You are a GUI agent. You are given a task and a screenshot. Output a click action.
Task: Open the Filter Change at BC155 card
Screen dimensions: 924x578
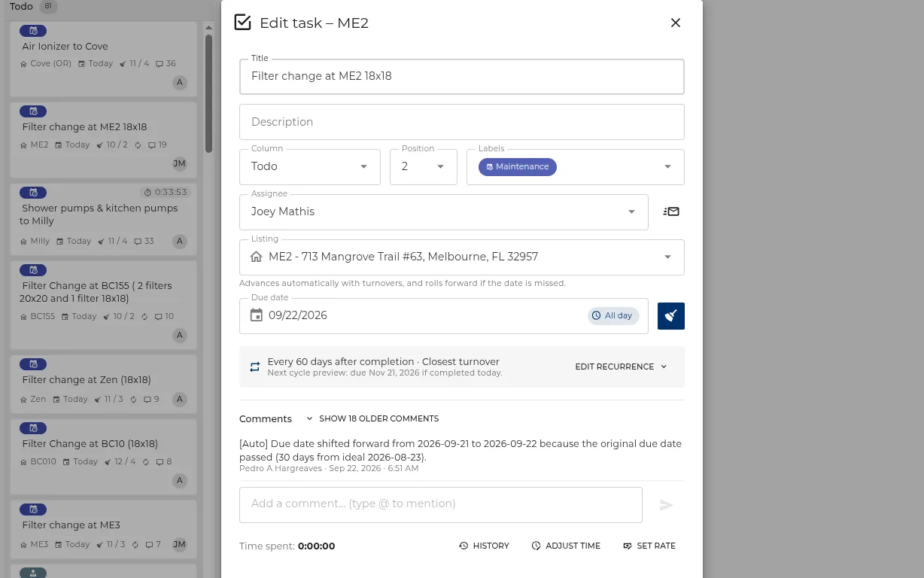[103, 305]
